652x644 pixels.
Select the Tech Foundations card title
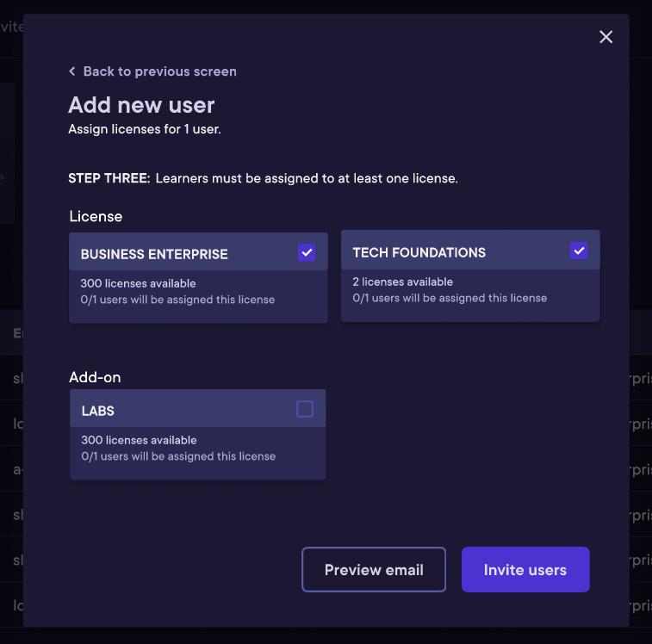coord(419,253)
